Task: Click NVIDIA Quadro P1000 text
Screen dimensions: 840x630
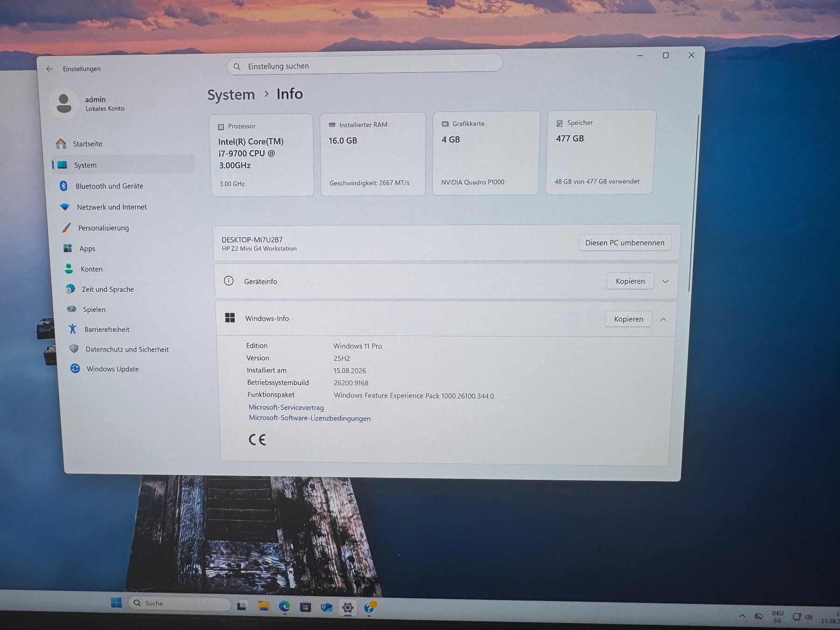Action: 473,182
